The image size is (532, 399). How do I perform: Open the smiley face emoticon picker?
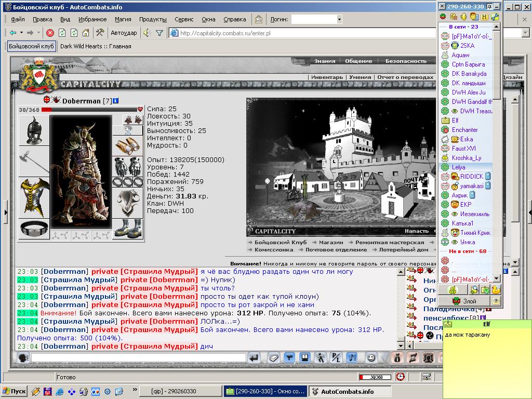coord(371,358)
